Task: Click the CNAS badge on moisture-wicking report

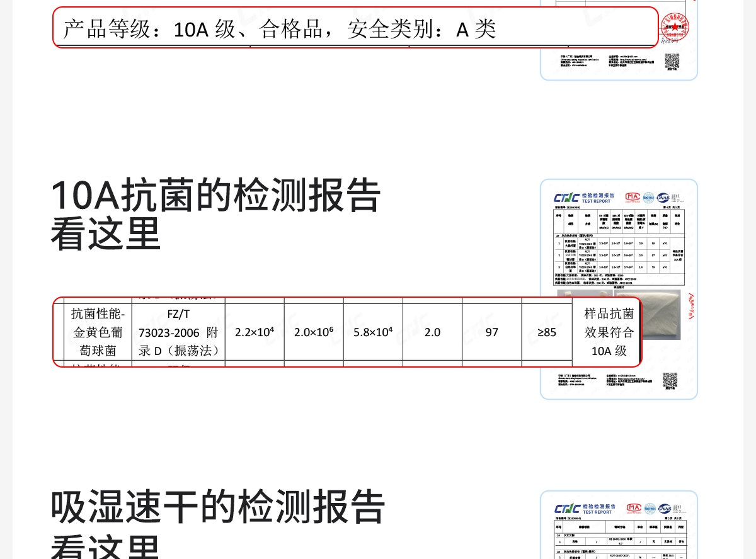Action: 665,508
